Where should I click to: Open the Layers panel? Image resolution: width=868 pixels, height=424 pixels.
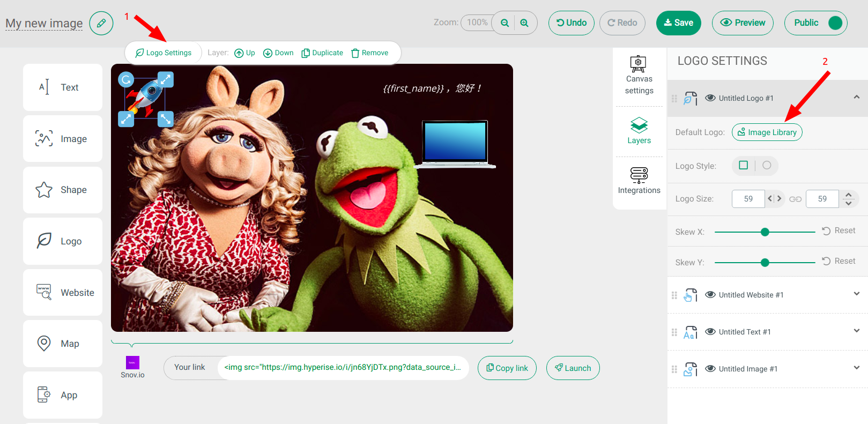(x=639, y=131)
